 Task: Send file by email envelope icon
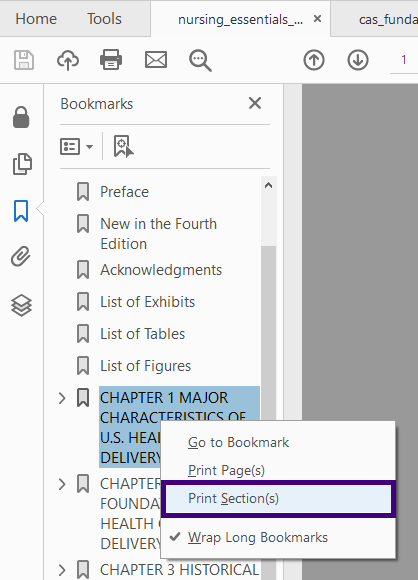click(x=156, y=60)
